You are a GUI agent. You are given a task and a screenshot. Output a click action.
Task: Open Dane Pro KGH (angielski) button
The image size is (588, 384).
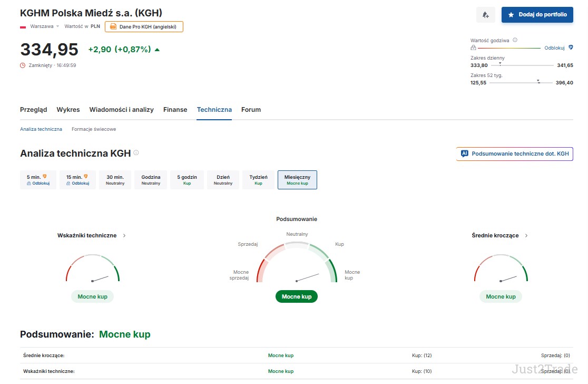tap(144, 27)
